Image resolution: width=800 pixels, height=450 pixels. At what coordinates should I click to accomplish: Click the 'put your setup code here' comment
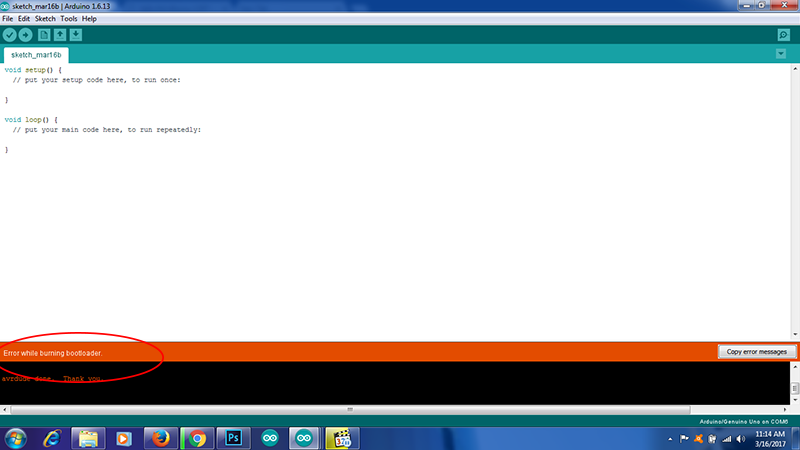click(x=96, y=80)
